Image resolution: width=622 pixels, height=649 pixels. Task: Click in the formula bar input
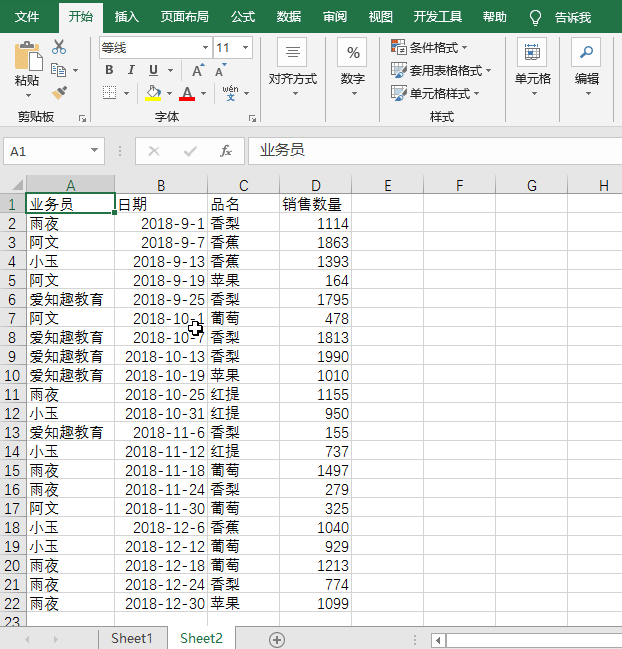pyautogui.click(x=435, y=151)
